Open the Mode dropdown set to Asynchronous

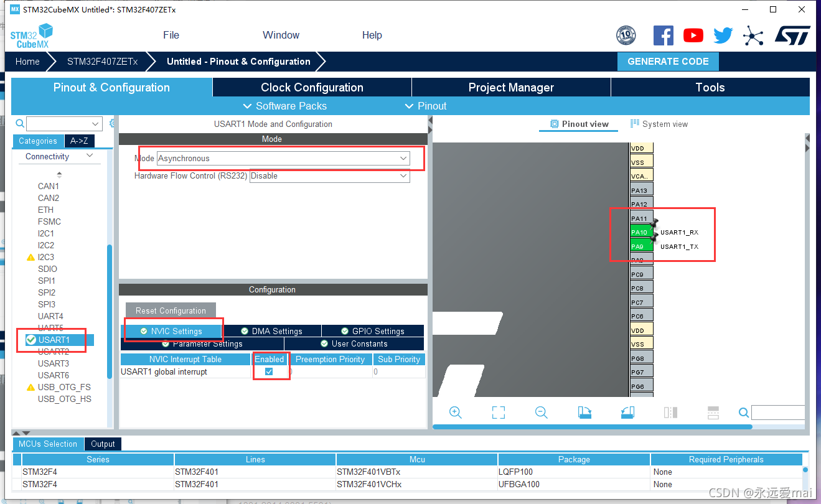pos(283,159)
